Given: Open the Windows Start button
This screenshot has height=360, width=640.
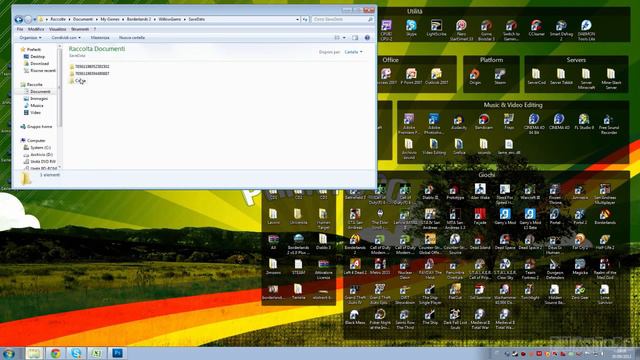Looking at the screenshot, I should [9, 353].
